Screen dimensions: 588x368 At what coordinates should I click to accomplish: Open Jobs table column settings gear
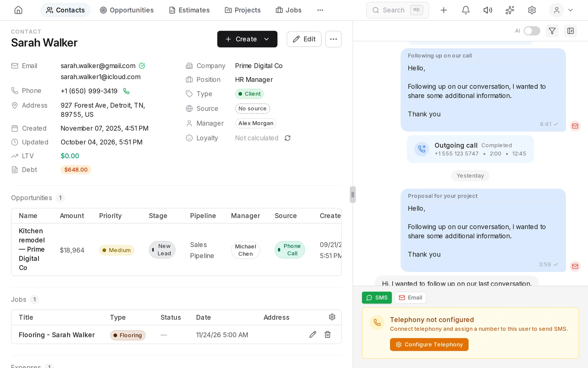[x=332, y=317]
